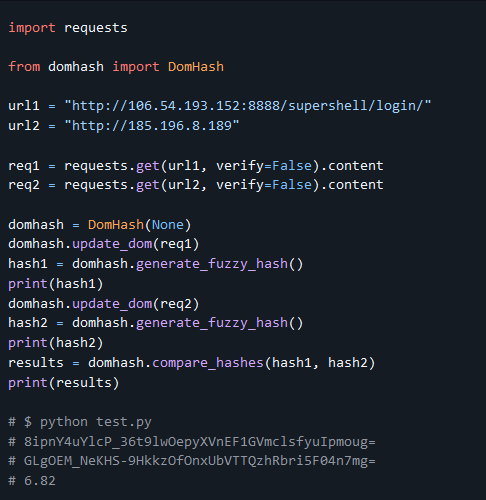Click the hash comment starting with '8ipnY4uYlcP'
This screenshot has height=500, width=486.
[x=192, y=442]
